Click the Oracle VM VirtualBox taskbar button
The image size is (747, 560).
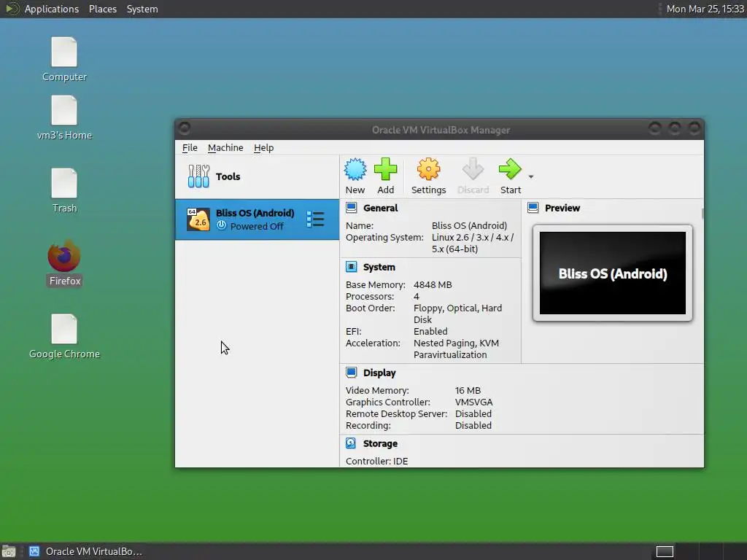coord(86,551)
